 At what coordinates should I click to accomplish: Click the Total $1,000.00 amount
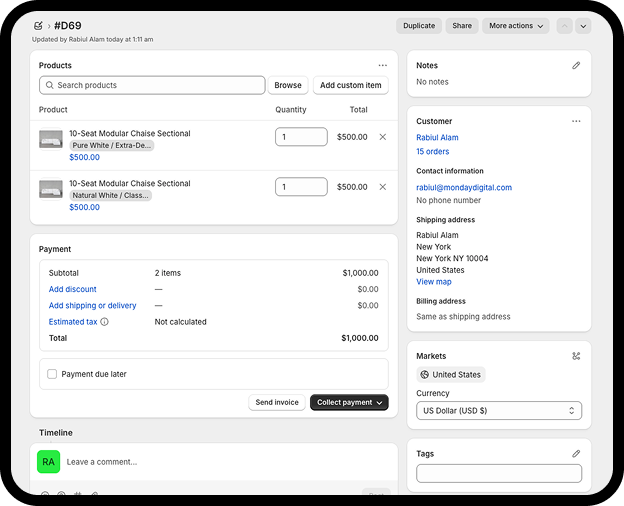[360, 338]
